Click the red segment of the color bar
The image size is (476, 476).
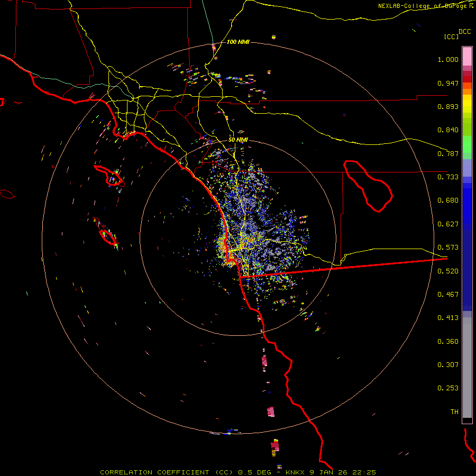(x=467, y=79)
